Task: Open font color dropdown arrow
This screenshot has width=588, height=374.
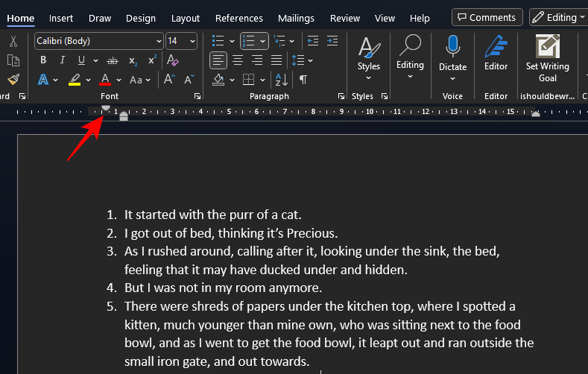Action: pos(119,80)
